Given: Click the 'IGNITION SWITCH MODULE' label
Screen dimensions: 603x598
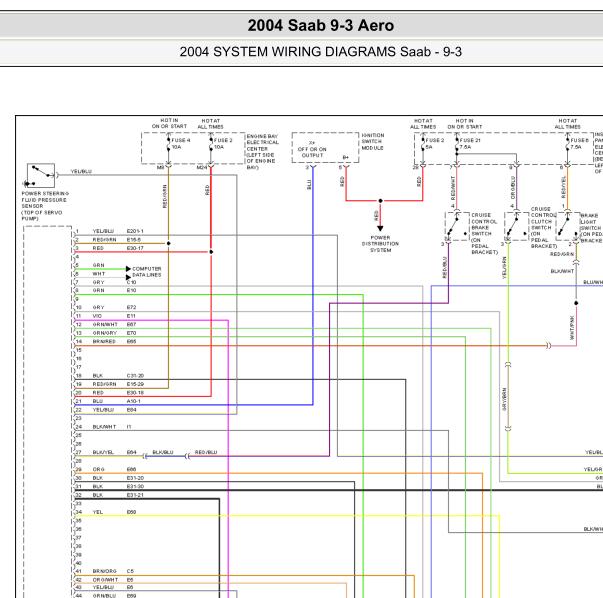Looking at the screenshot, I should pyautogui.click(x=373, y=142).
